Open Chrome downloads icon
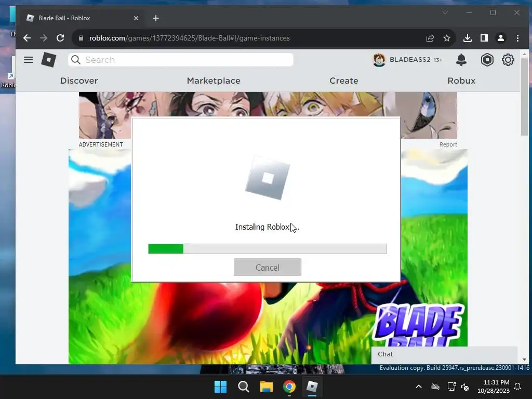 point(467,38)
